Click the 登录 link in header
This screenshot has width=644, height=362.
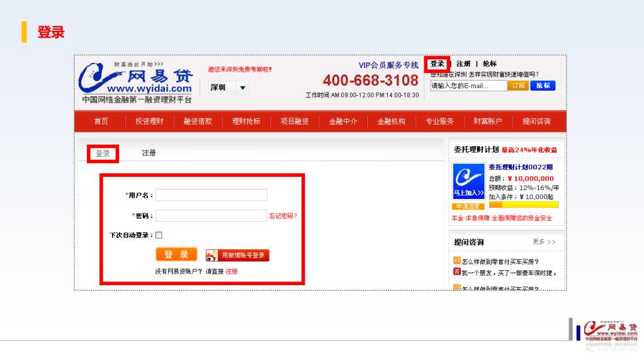point(437,64)
